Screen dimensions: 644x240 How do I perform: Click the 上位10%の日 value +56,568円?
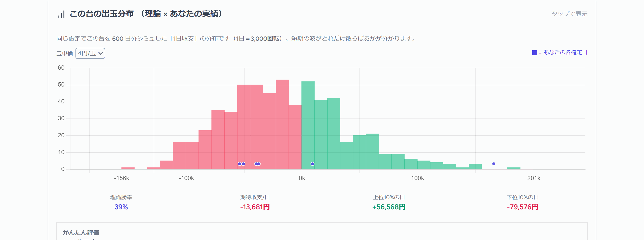click(x=389, y=207)
